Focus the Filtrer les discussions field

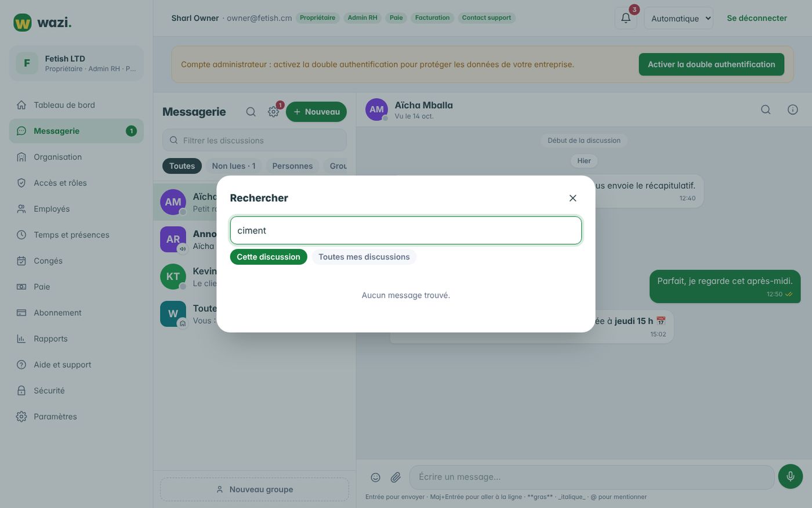click(255, 140)
